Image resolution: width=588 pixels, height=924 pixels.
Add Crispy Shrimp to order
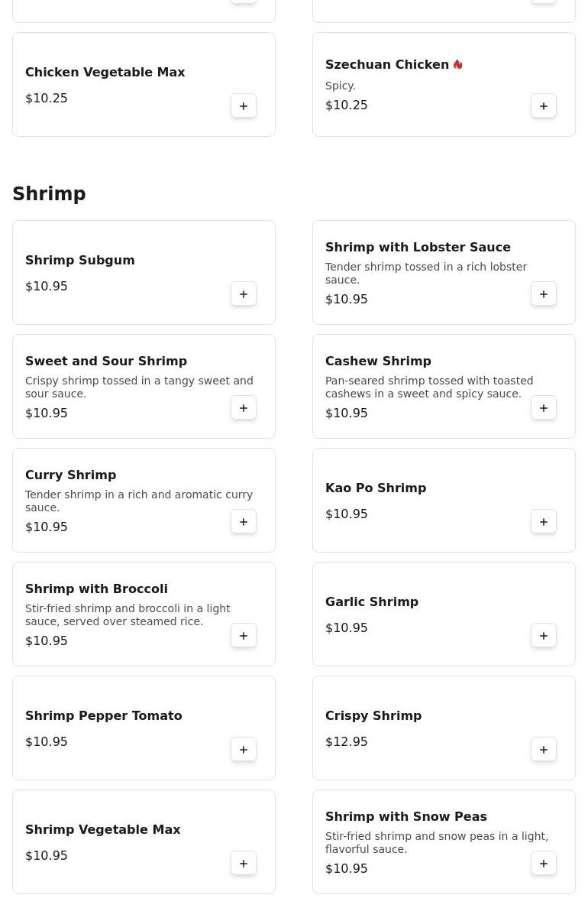[544, 750]
